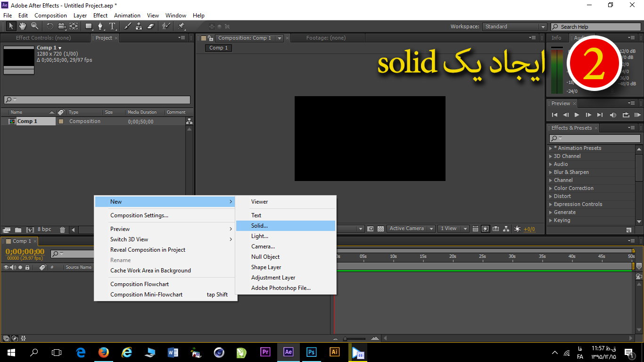
Task: Toggle Transfer Controls pane in timeline
Action: pos(15,338)
